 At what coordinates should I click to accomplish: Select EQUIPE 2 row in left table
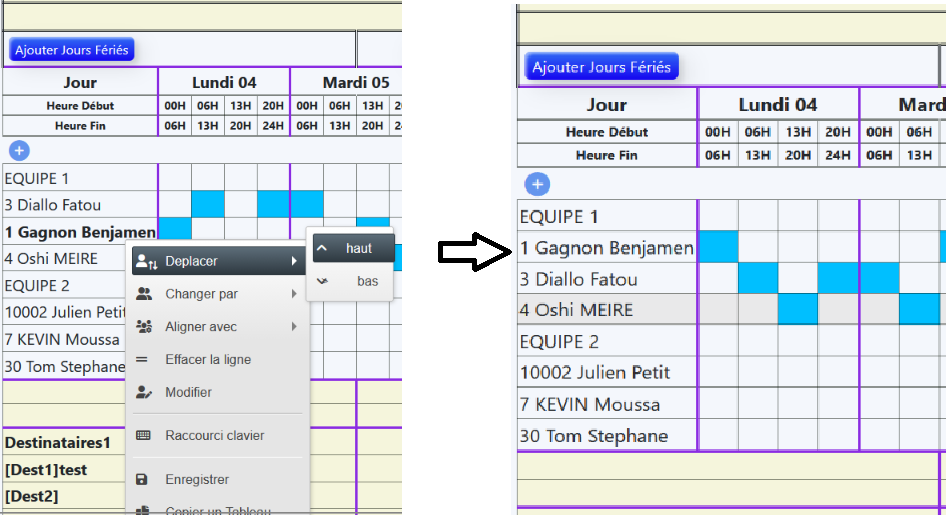(x=65, y=285)
